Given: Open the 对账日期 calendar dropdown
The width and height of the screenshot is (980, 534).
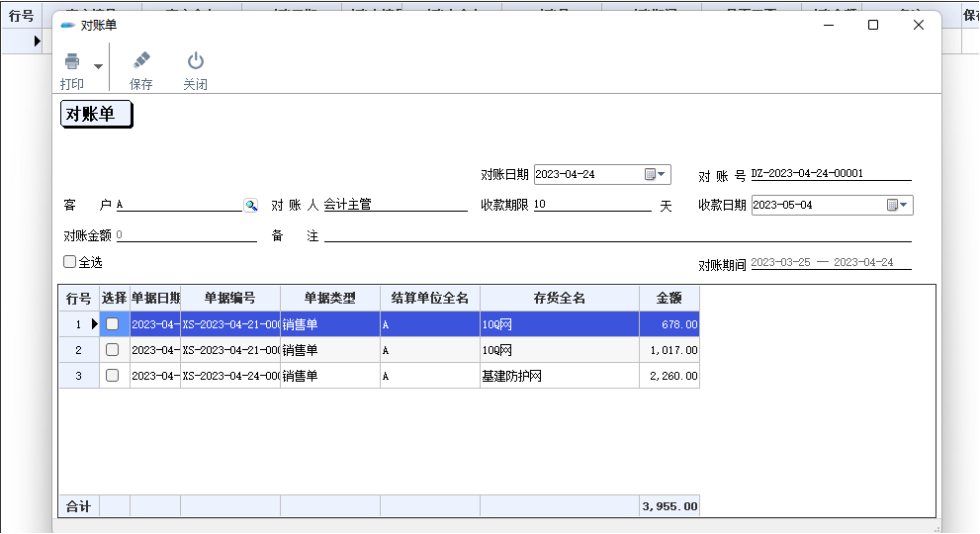Looking at the screenshot, I should click(656, 174).
